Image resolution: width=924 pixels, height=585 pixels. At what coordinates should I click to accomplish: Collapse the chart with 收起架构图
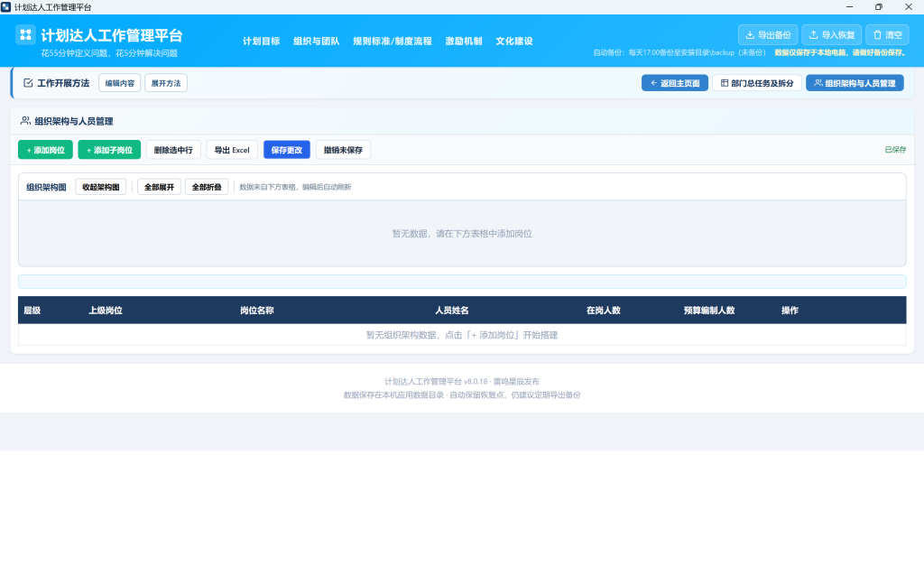(101, 187)
